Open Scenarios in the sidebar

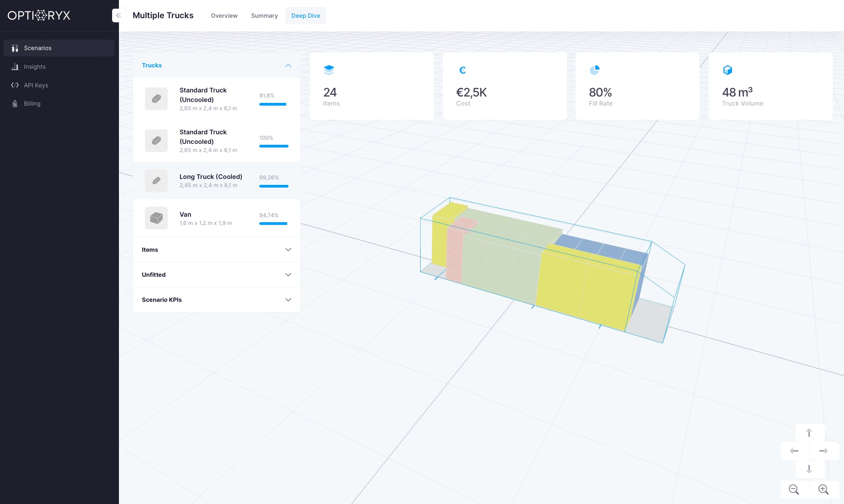[x=59, y=48]
